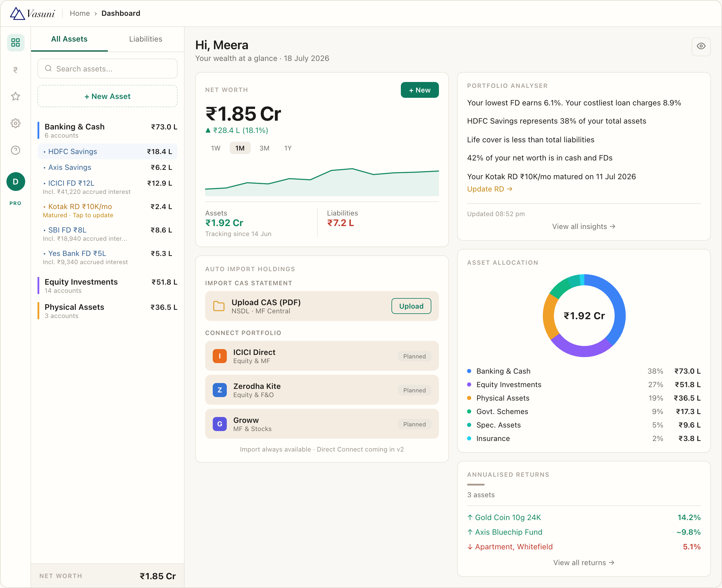The width and height of the screenshot is (722, 588).
Task: Click the + New button in Net Worth
Action: [420, 90]
